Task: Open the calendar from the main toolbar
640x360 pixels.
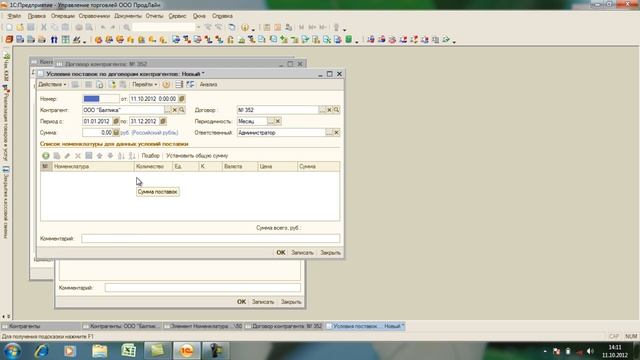Action: (278, 27)
